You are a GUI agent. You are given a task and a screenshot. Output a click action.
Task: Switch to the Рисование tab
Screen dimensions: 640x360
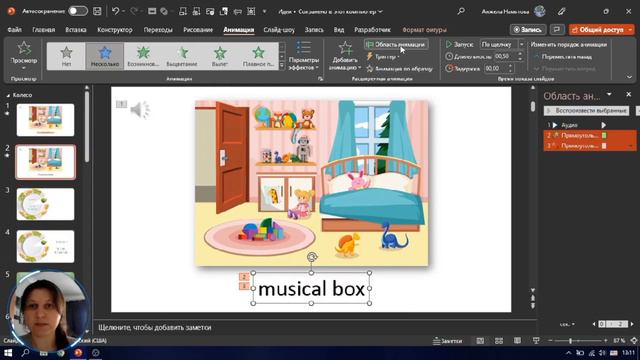[198, 30]
